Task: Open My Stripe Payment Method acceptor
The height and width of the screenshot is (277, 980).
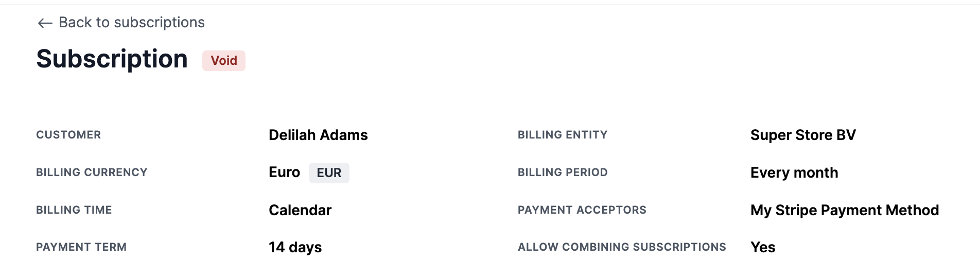Action: click(x=845, y=210)
